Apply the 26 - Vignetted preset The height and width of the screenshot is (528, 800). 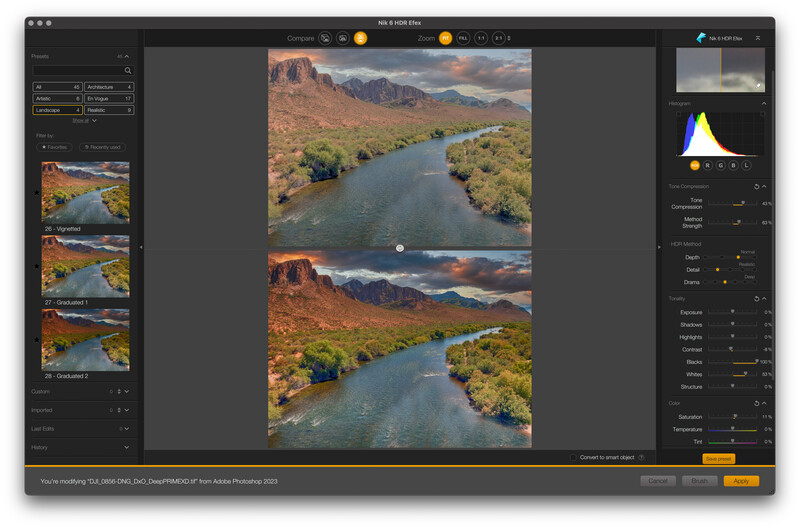coord(85,193)
